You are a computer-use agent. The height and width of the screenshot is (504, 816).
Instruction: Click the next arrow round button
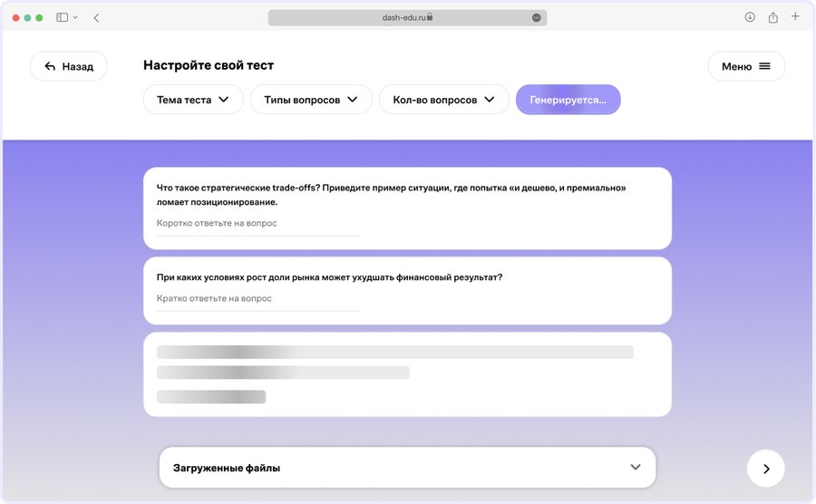[765, 469]
